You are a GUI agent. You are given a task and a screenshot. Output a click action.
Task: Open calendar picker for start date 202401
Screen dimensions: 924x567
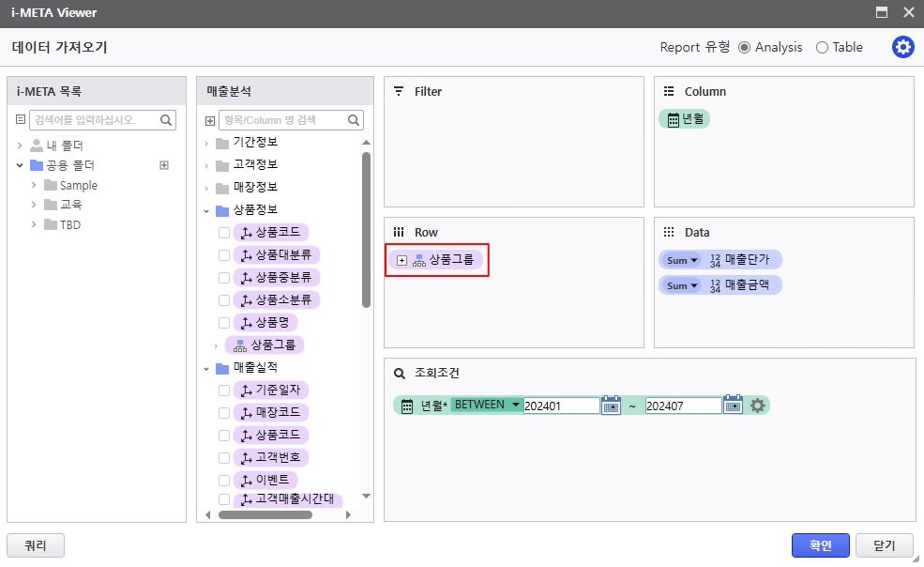(x=611, y=406)
